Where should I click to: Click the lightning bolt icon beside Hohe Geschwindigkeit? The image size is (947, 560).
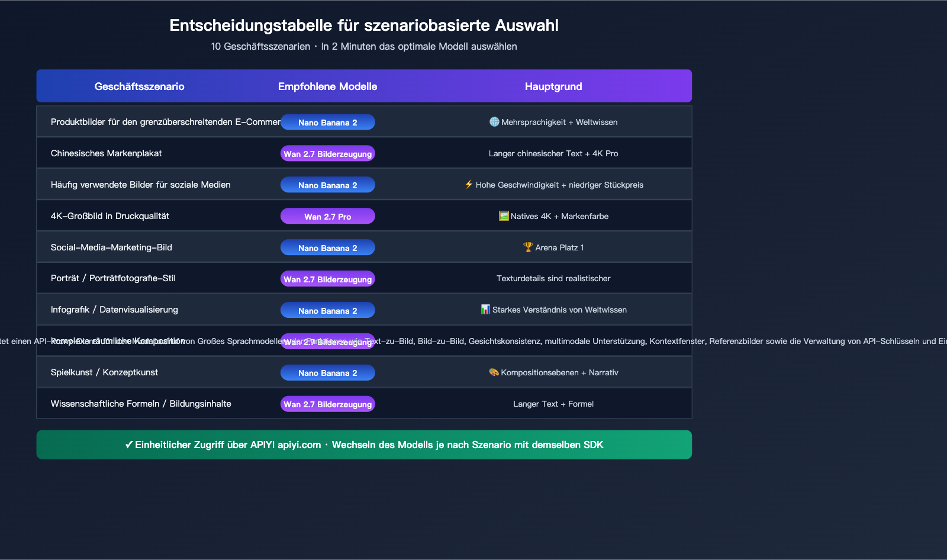click(469, 185)
